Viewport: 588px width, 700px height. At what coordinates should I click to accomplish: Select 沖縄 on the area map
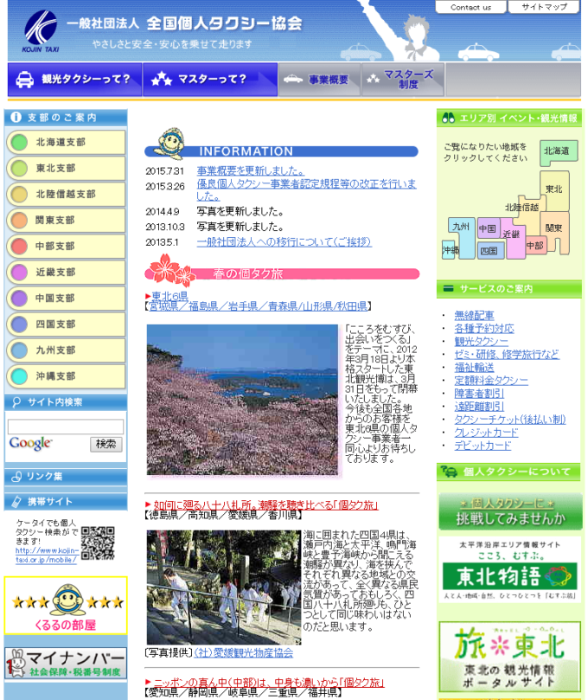pyautogui.click(x=451, y=250)
